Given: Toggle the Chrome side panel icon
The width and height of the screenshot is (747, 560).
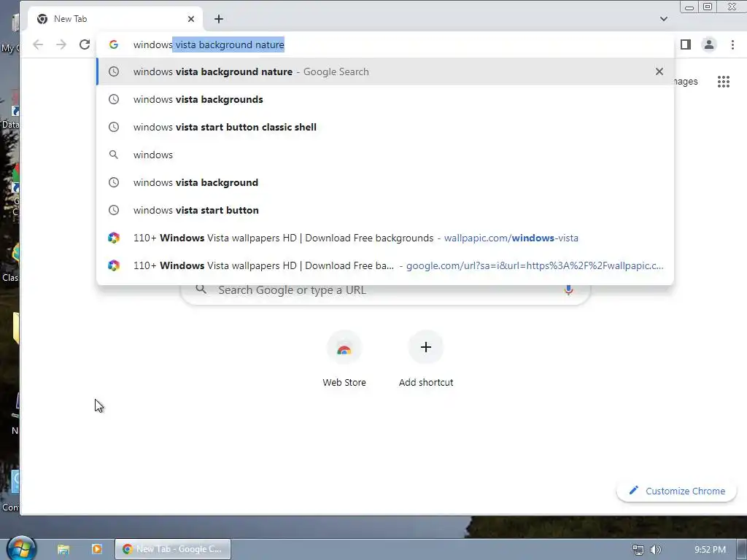Looking at the screenshot, I should pos(686,44).
